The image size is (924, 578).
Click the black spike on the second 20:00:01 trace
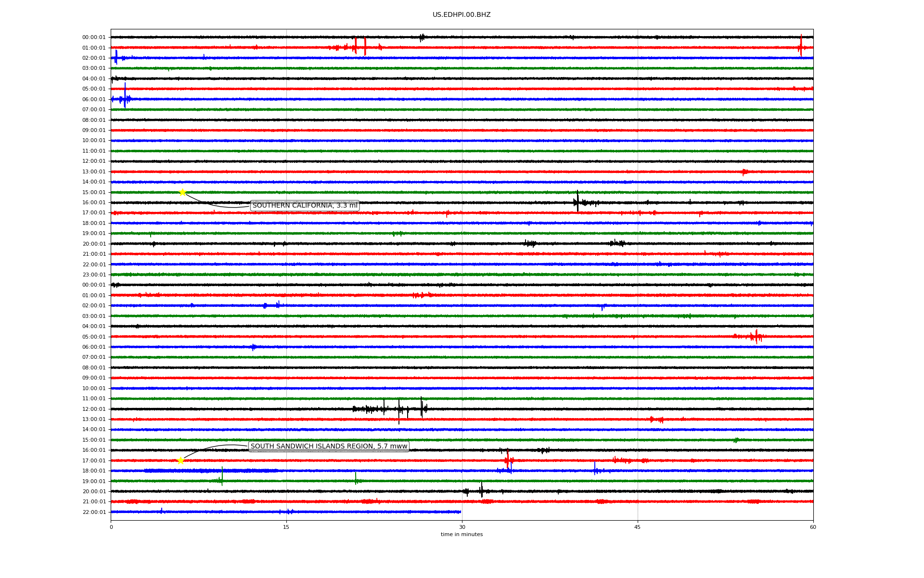(x=481, y=490)
